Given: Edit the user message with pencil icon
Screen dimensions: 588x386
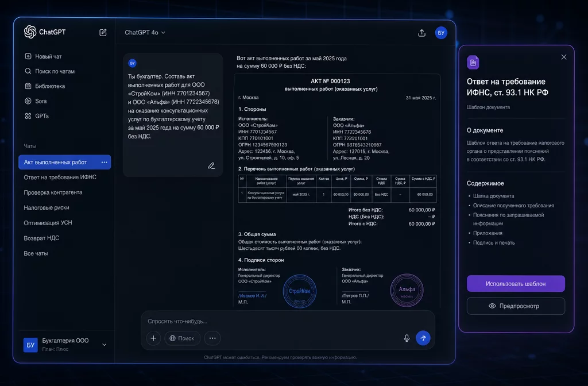Looking at the screenshot, I should click(211, 165).
